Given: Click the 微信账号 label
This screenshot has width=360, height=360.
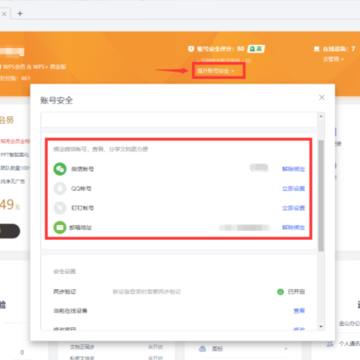Looking at the screenshot, I should pyautogui.click(x=82, y=169).
